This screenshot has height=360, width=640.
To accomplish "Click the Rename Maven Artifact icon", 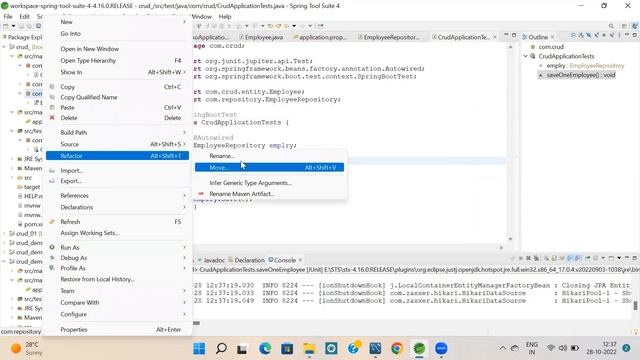I will (201, 194).
